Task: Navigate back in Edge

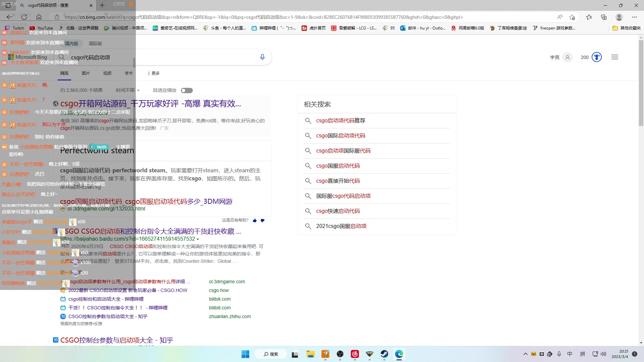Action: coord(9,17)
